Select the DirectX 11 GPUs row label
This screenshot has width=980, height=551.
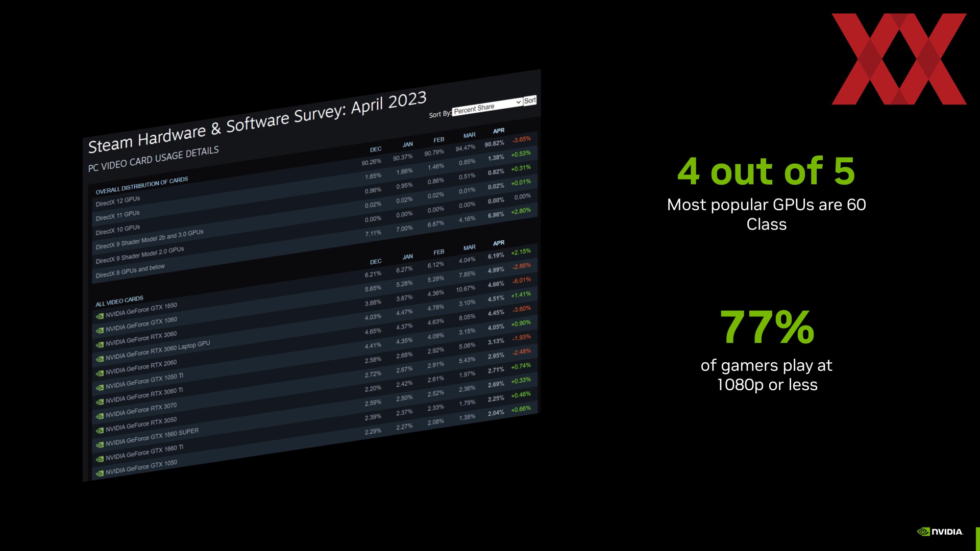117,215
